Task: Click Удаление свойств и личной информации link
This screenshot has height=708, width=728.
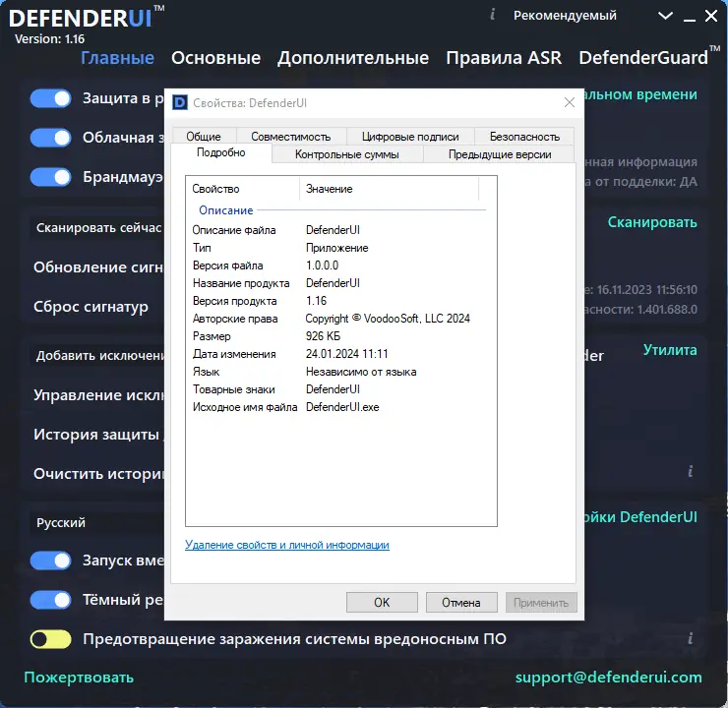Action: pos(287,545)
